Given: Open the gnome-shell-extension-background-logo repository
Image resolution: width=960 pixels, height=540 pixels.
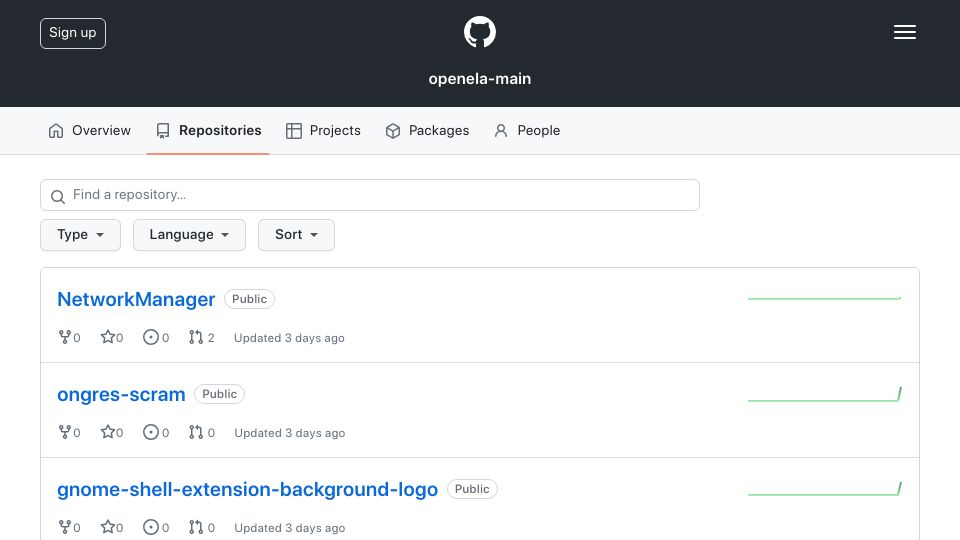Looking at the screenshot, I should [x=247, y=489].
